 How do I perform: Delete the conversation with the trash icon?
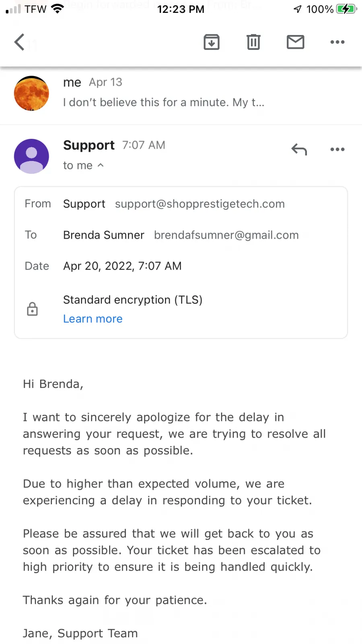pos(253,42)
